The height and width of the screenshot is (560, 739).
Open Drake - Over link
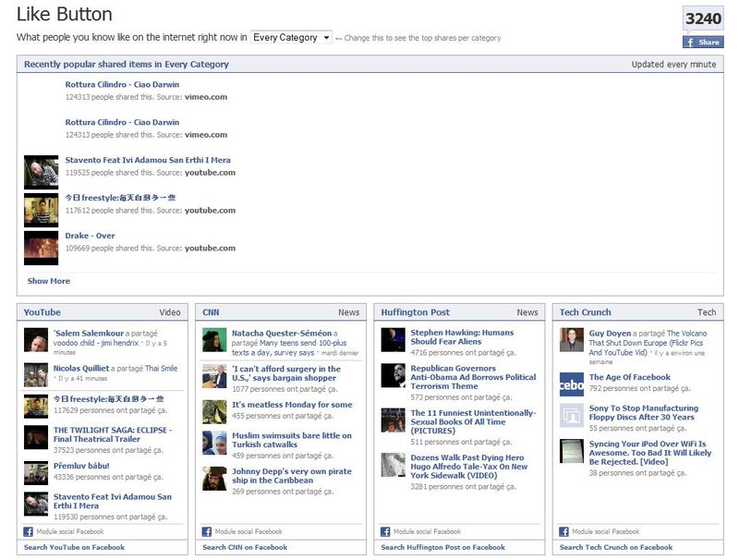[90, 236]
